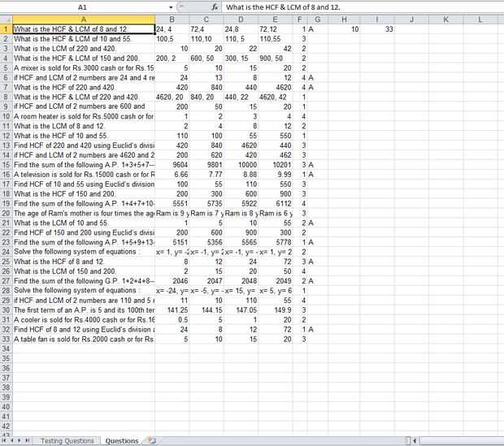The height and width of the screenshot is (446, 504).
Task: Click cell I1 containing 33
Action: pyautogui.click(x=377, y=29)
